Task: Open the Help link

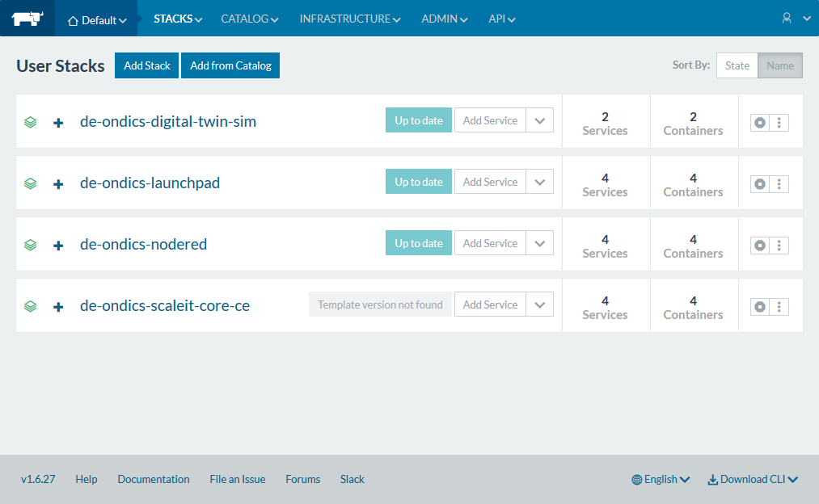Action: 87,479
